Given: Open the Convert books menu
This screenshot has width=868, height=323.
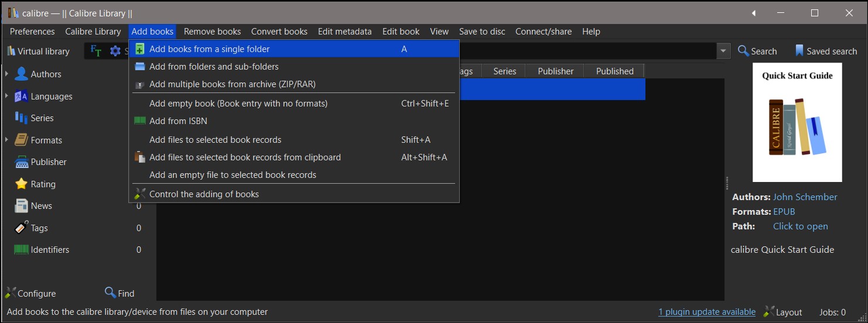Looking at the screenshot, I should 279,32.
